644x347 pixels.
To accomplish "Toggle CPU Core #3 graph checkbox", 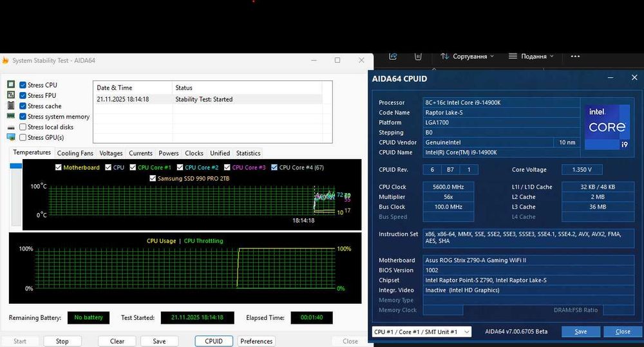I will [x=227, y=167].
